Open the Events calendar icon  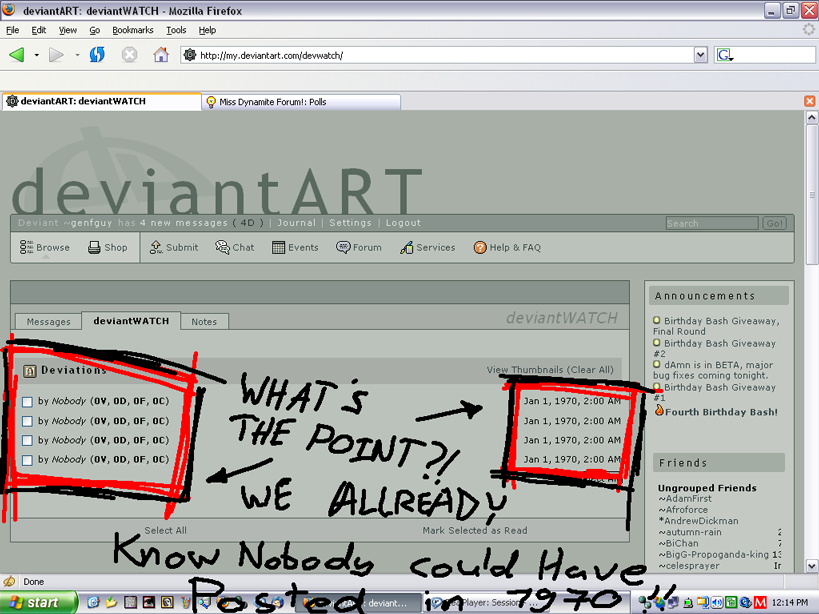click(x=278, y=247)
